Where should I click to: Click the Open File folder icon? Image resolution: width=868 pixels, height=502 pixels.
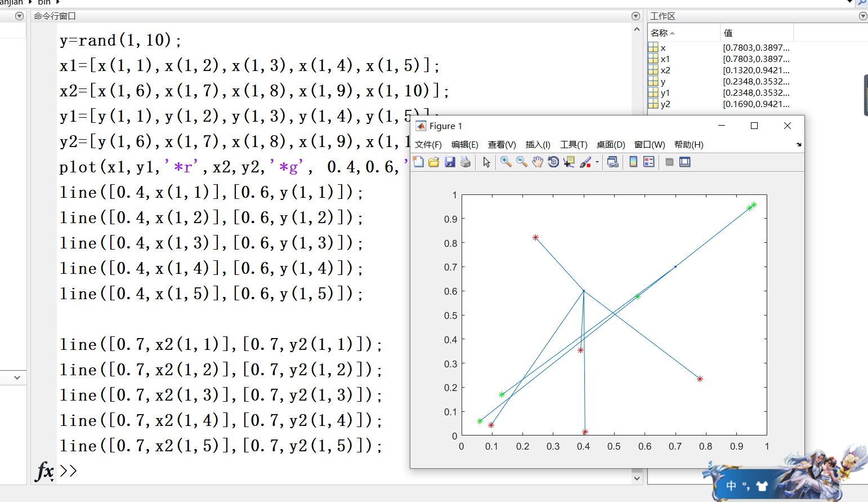pos(433,162)
